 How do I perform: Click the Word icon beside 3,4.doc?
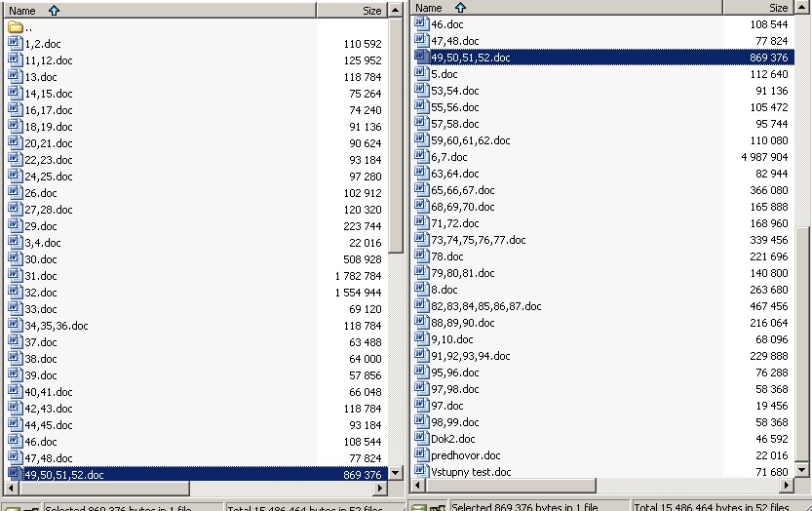pyautogui.click(x=15, y=243)
